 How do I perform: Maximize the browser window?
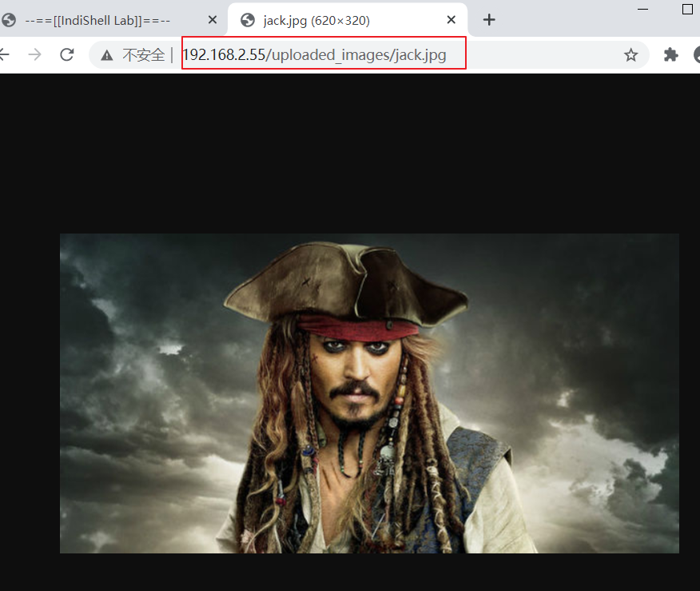pos(687,9)
